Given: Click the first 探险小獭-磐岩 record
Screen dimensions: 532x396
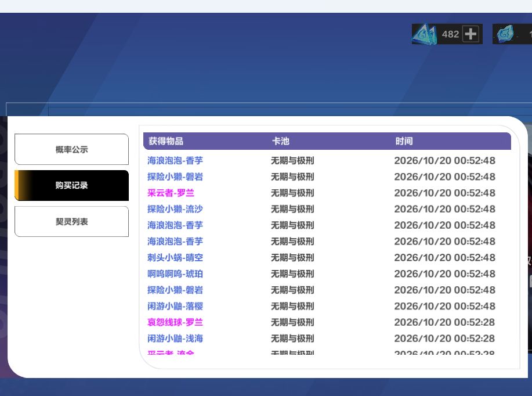Looking at the screenshot, I should pyautogui.click(x=175, y=177).
